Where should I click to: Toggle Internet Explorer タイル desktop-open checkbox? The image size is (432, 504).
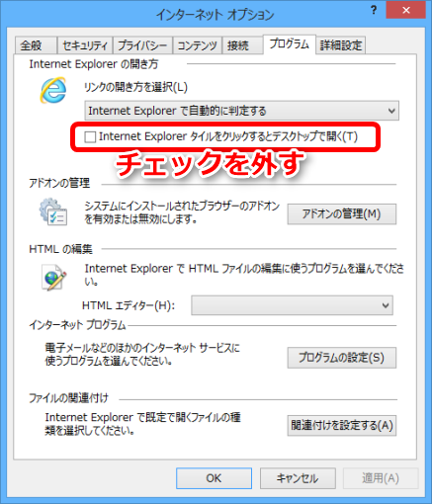point(90,136)
